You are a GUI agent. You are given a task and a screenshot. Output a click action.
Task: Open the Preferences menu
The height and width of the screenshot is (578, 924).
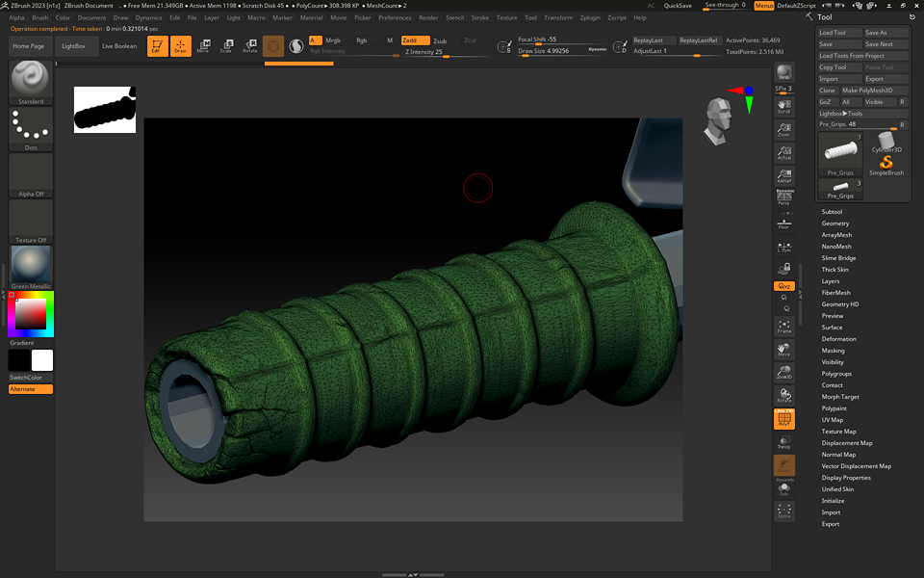click(x=395, y=17)
